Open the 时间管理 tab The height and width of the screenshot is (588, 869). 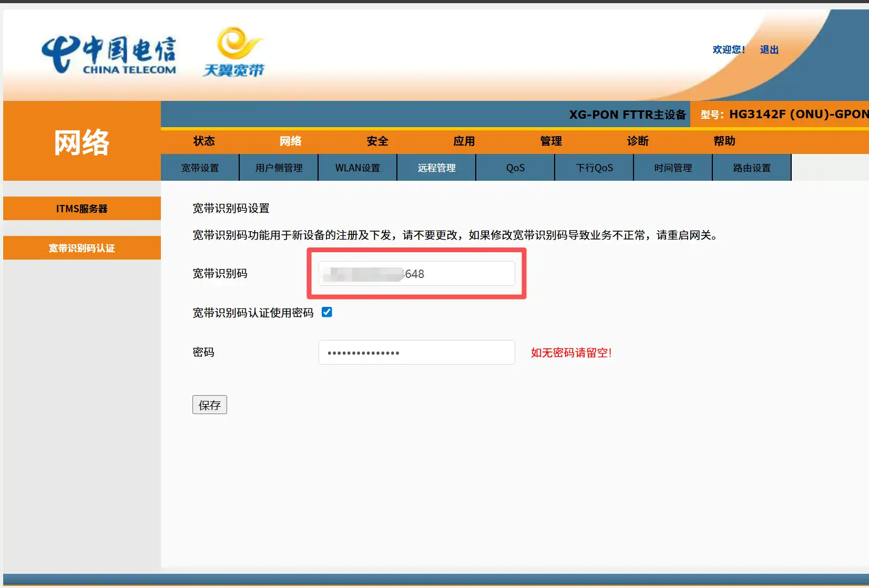pos(673,168)
